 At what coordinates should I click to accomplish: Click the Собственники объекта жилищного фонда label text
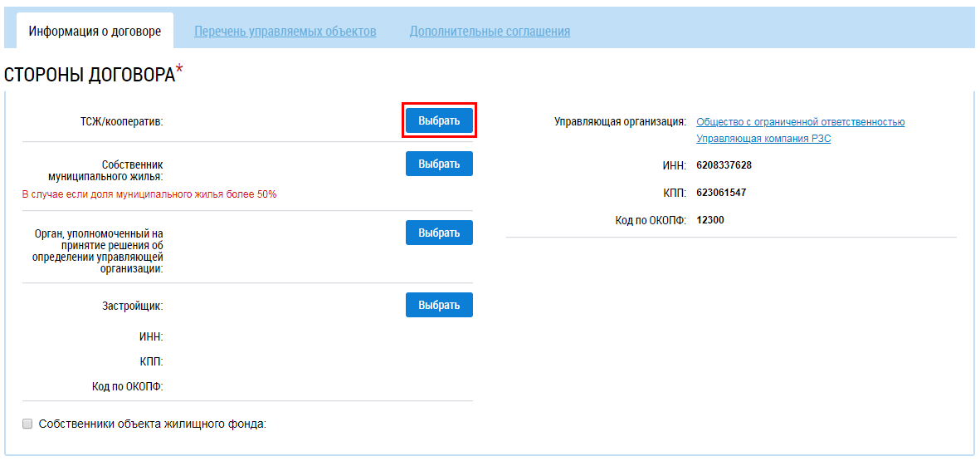click(153, 424)
